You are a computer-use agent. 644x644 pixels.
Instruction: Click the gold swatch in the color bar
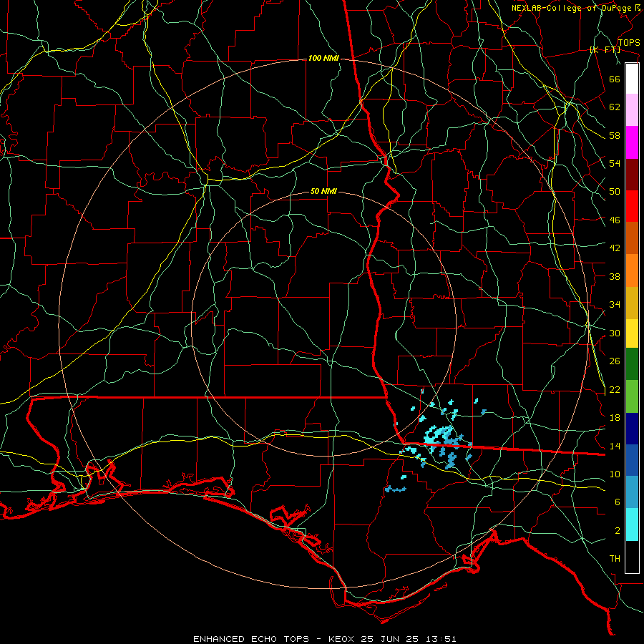632,303
